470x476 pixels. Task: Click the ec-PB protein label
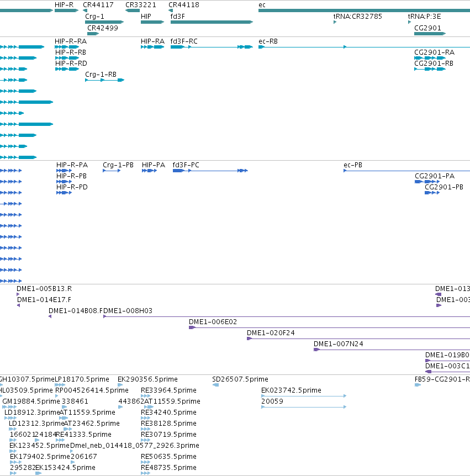[x=353, y=165]
